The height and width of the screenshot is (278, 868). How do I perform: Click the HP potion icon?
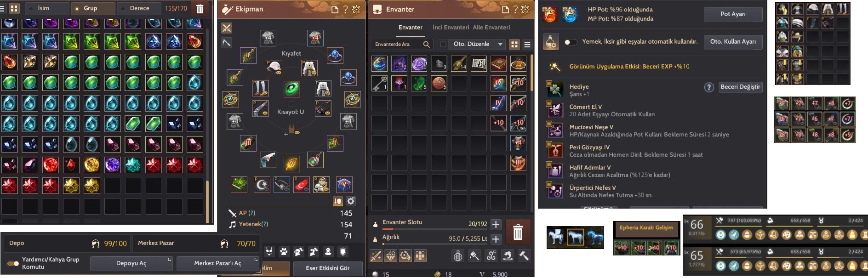549,14
